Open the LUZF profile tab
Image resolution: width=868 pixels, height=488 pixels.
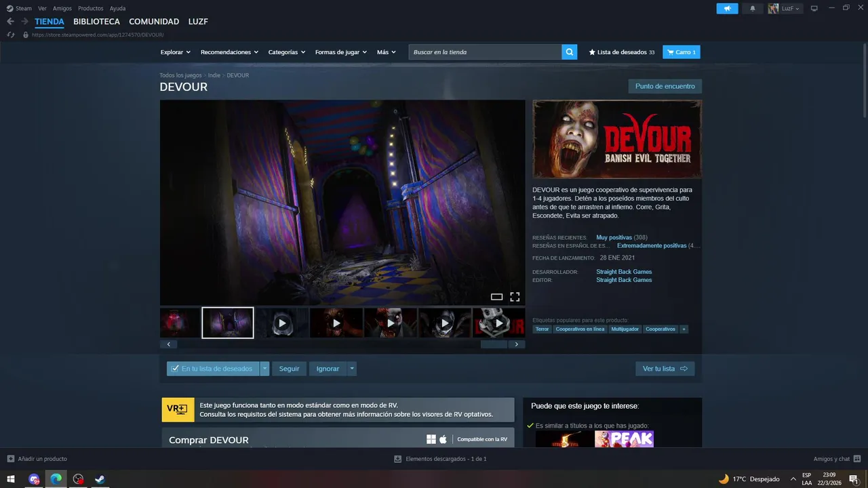click(198, 22)
